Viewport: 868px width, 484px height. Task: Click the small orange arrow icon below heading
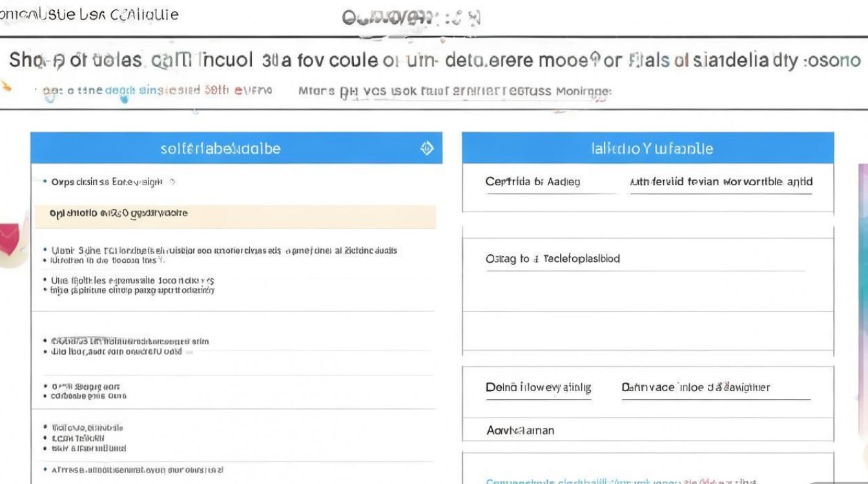6,85
